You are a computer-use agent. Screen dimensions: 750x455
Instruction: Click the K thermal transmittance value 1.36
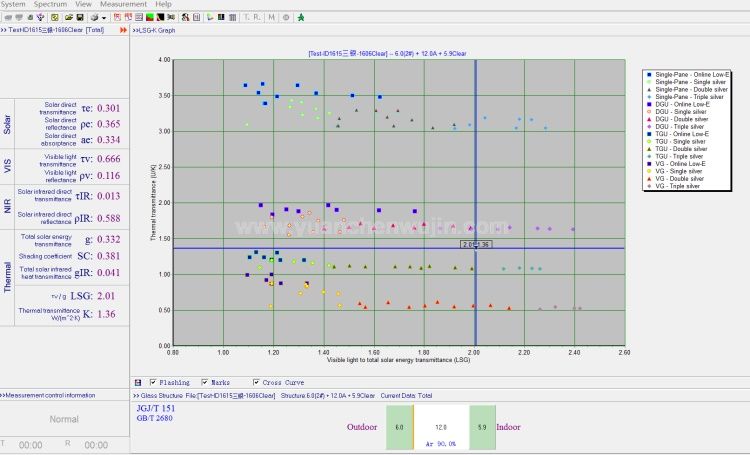[x=106, y=314]
